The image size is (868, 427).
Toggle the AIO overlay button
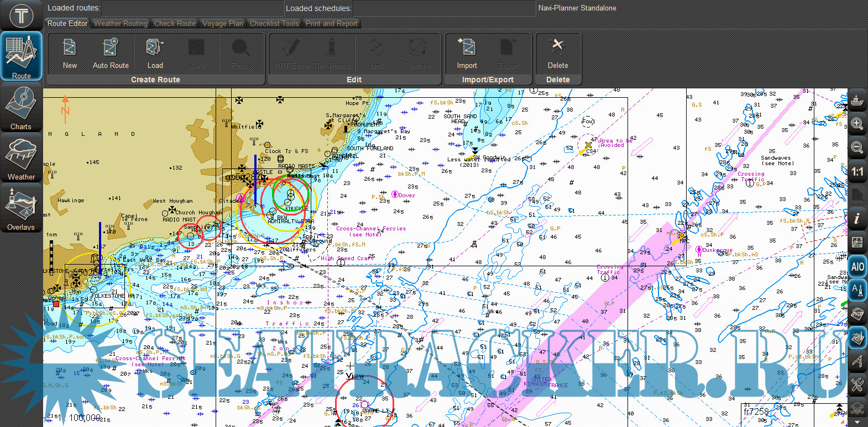[857, 267]
